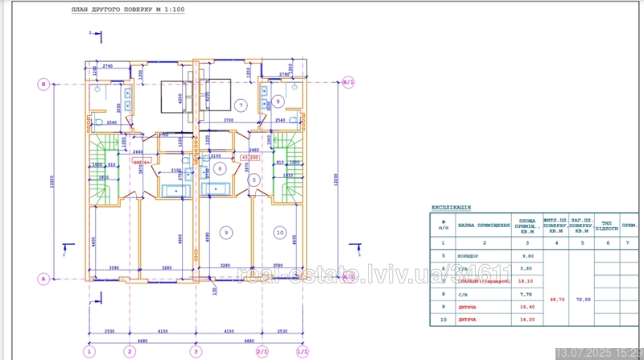Select room number 9 circle on plan

(x=227, y=232)
